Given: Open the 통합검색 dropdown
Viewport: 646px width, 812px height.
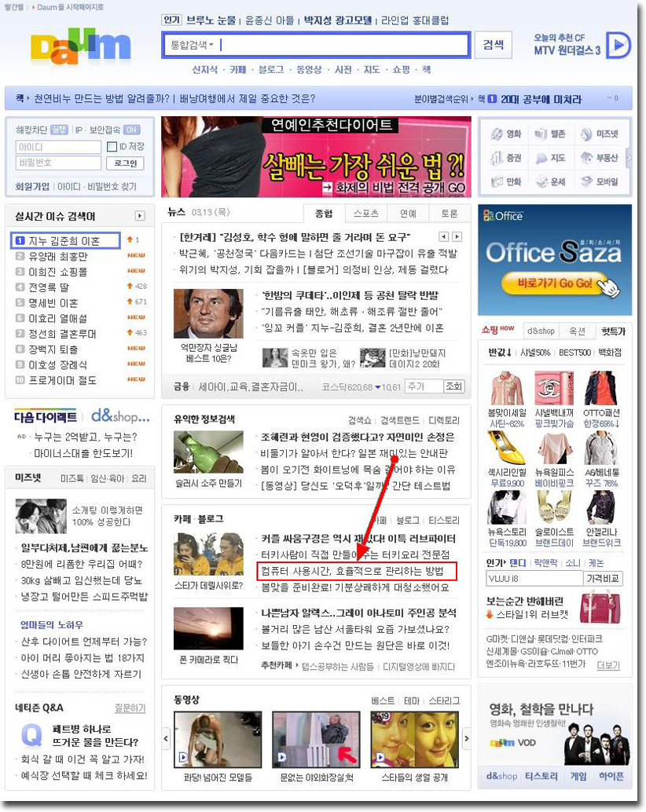Looking at the screenshot, I should (x=193, y=45).
